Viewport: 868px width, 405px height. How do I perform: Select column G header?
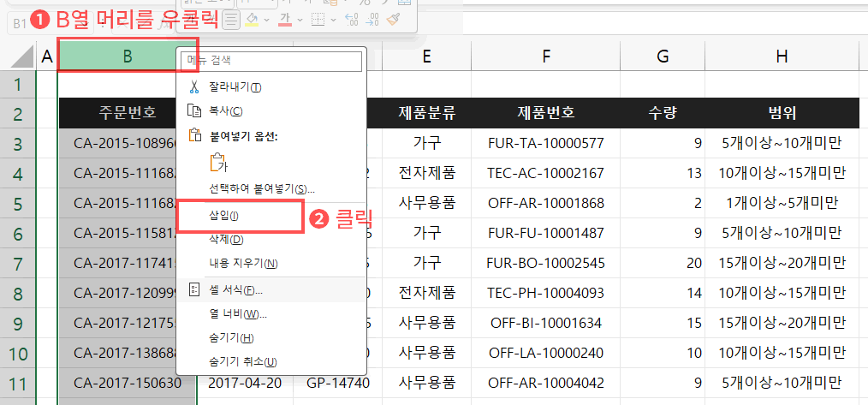coord(663,57)
